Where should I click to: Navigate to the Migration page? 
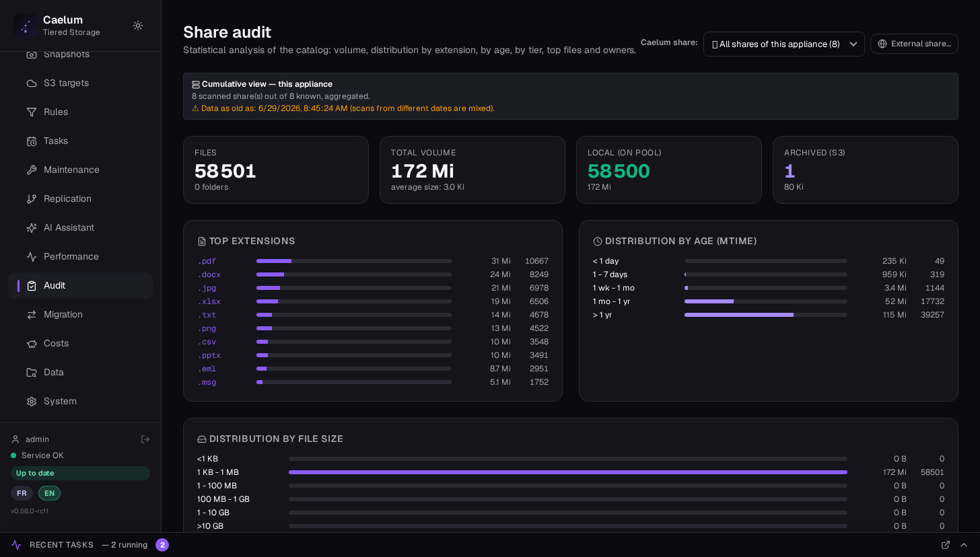coord(81,314)
